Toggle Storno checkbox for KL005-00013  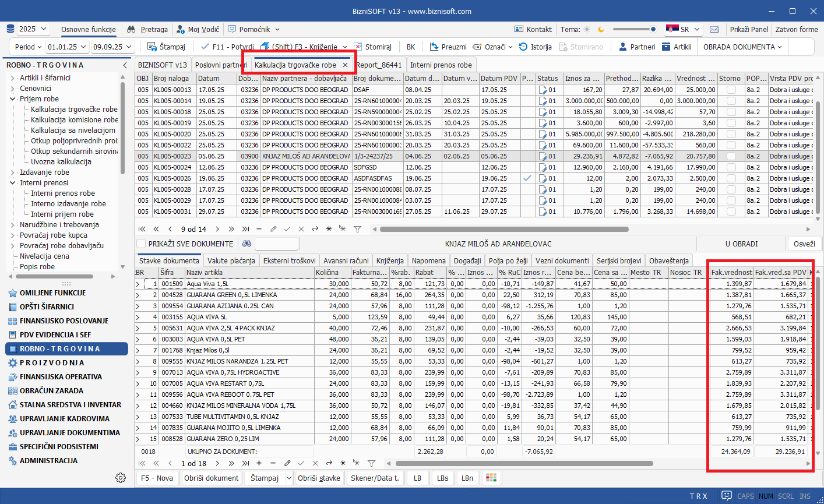coord(731,90)
